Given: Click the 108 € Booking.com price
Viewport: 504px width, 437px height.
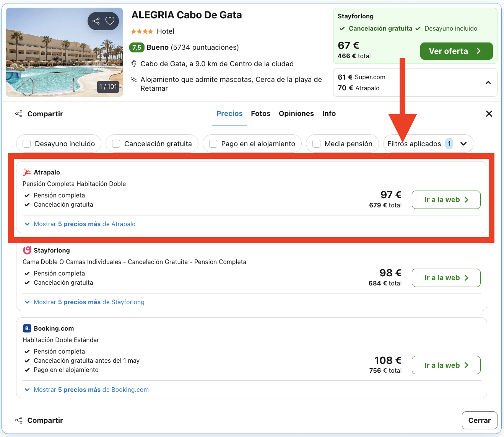Looking at the screenshot, I should pos(388,360).
